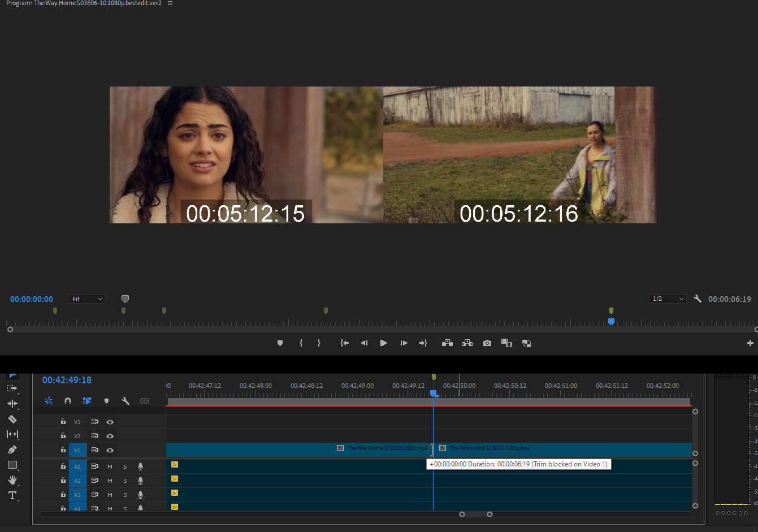Play the program sequence
The width and height of the screenshot is (758, 532).
pos(384,343)
